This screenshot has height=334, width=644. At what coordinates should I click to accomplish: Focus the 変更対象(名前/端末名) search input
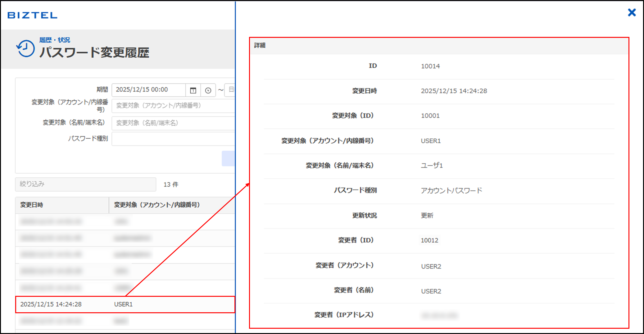click(173, 123)
